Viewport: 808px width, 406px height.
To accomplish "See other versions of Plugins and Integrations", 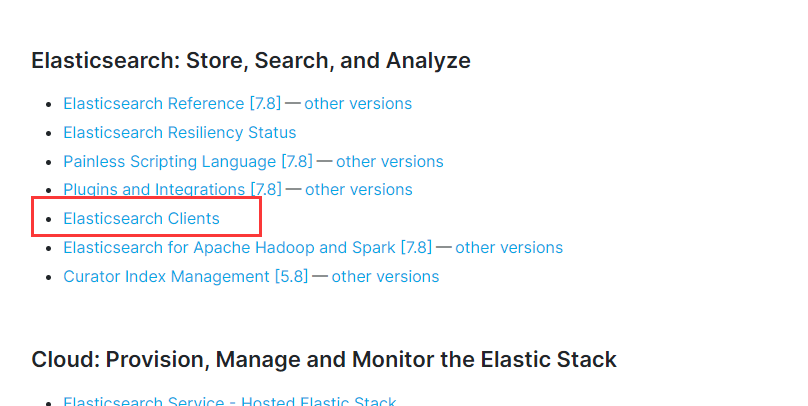I will click(358, 189).
